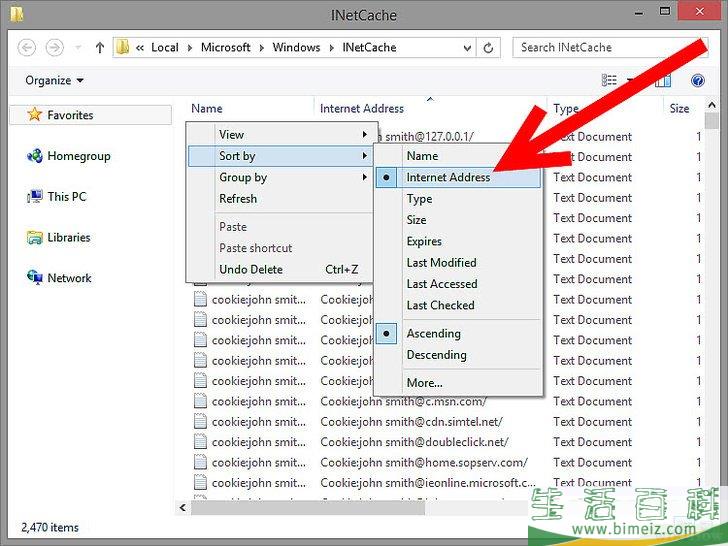The image size is (728, 546).
Task: Click the Favorites star icon
Action: [34, 114]
